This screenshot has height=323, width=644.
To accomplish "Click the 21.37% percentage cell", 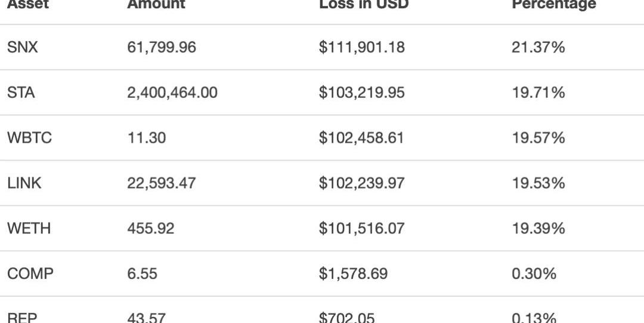I will pyautogui.click(x=538, y=48).
